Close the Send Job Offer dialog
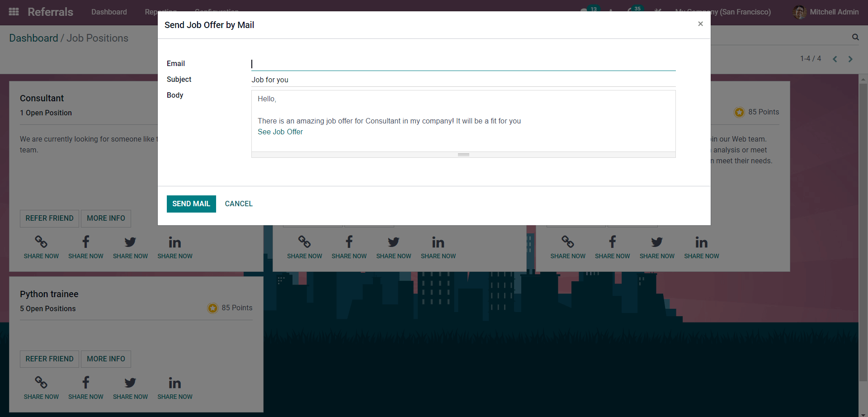Viewport: 868px width, 417px height. 700,24
